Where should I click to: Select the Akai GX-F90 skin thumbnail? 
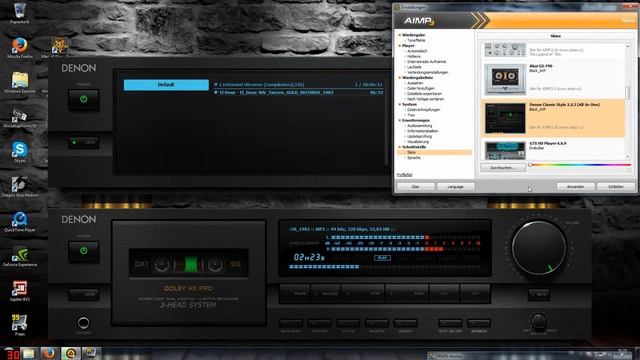(x=505, y=79)
